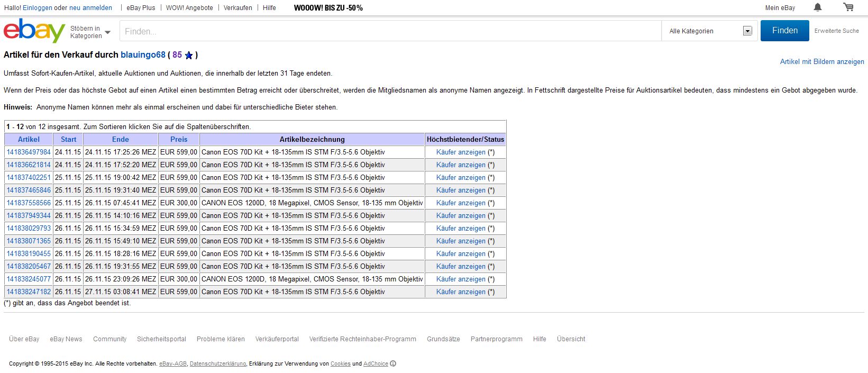Open WOW! Angebote in top menu
This screenshot has height=373, width=868.
[189, 7]
